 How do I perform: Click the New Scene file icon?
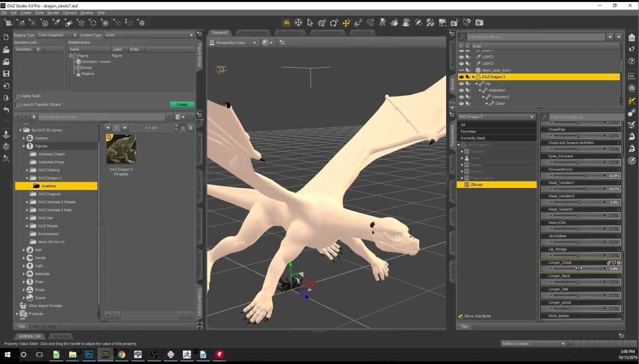(x=6, y=37)
